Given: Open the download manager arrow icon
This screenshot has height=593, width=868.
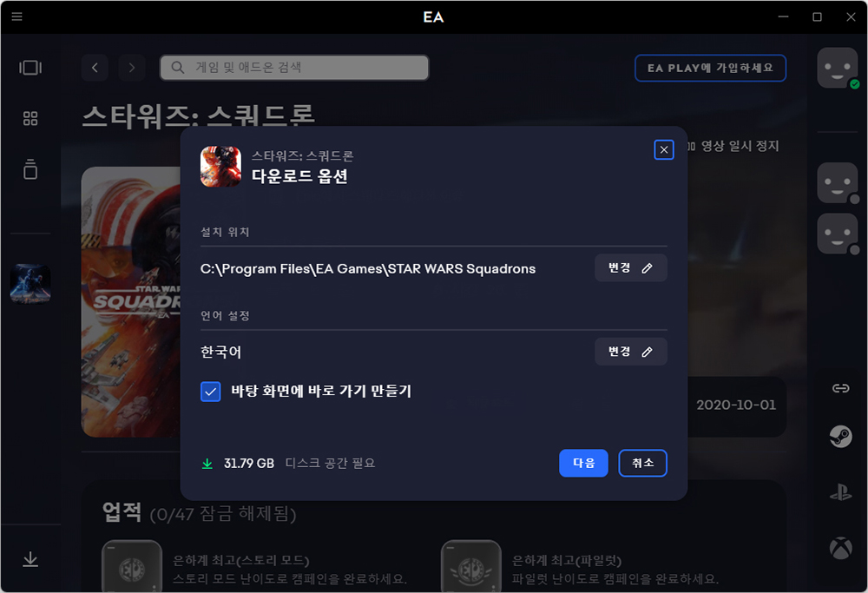Looking at the screenshot, I should tap(30, 559).
